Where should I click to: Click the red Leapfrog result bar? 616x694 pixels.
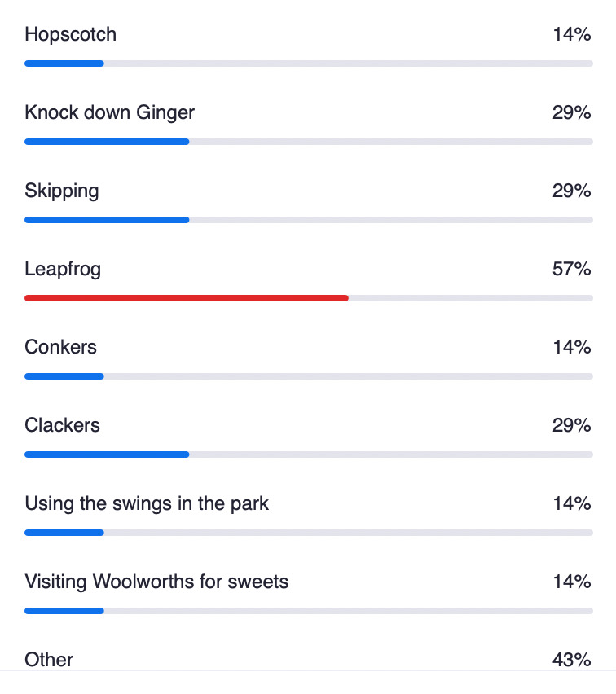(187, 298)
